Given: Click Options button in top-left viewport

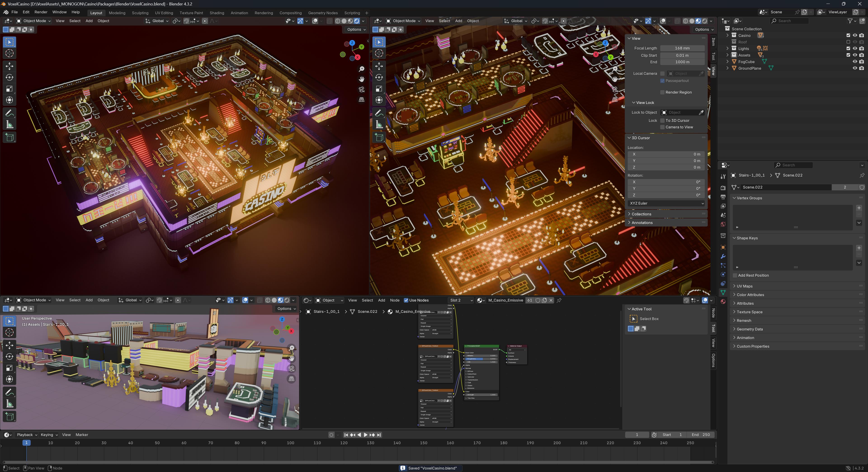Looking at the screenshot, I should tap(356, 29).
